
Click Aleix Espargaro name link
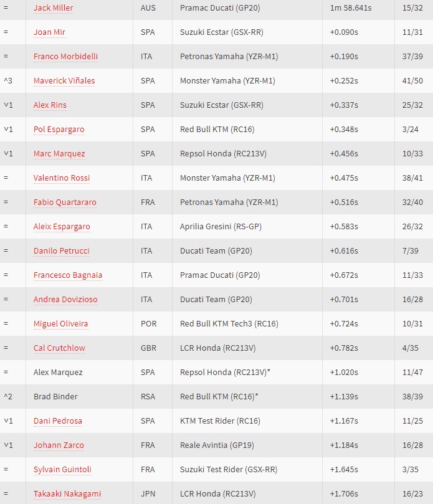click(x=62, y=227)
